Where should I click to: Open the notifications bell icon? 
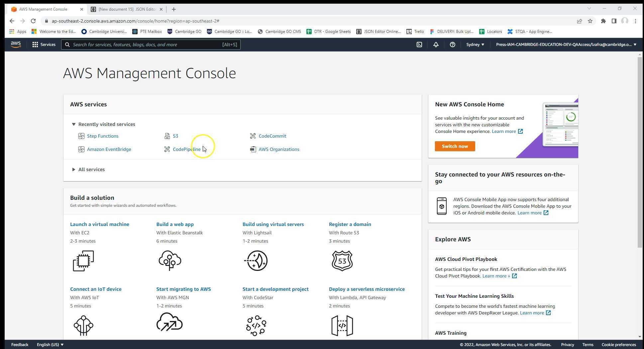(x=436, y=45)
